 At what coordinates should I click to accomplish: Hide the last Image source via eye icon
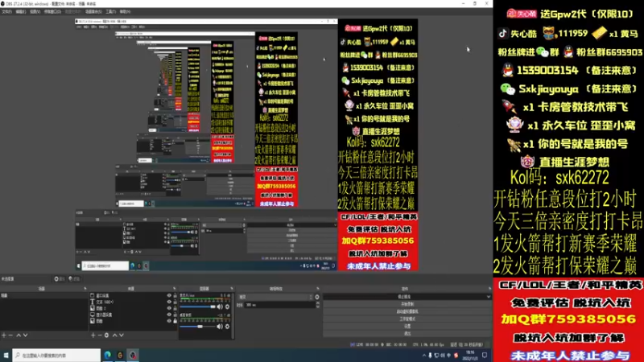[x=169, y=321]
